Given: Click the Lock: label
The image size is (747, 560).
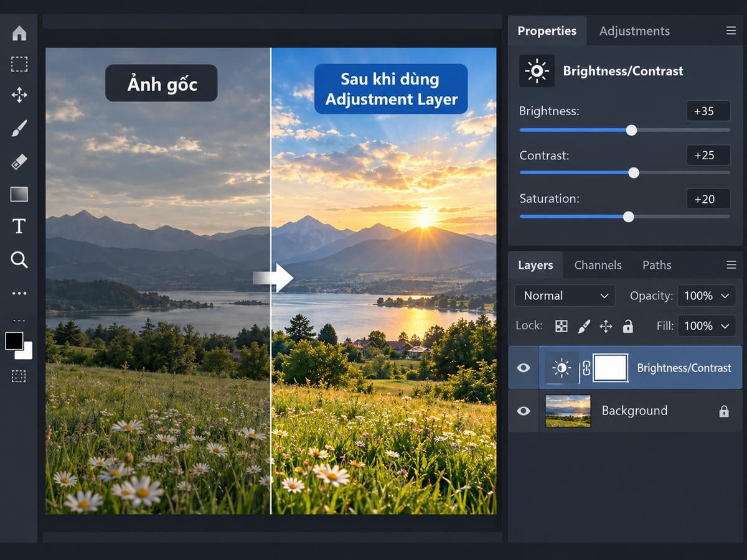Looking at the screenshot, I should point(529,325).
